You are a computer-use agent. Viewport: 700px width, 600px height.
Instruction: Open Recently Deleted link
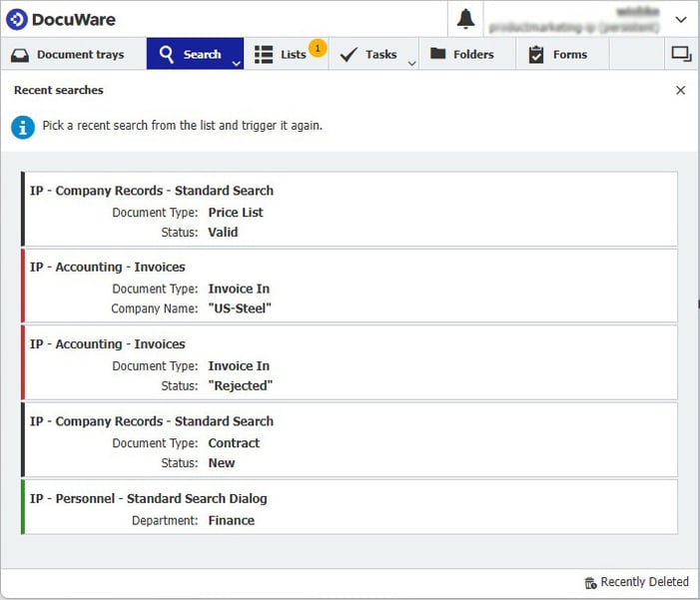click(643, 582)
